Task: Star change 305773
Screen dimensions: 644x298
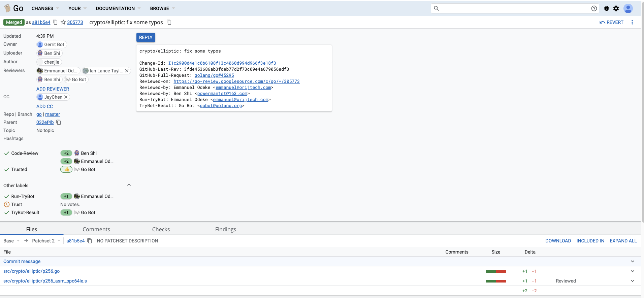Action: [63, 22]
